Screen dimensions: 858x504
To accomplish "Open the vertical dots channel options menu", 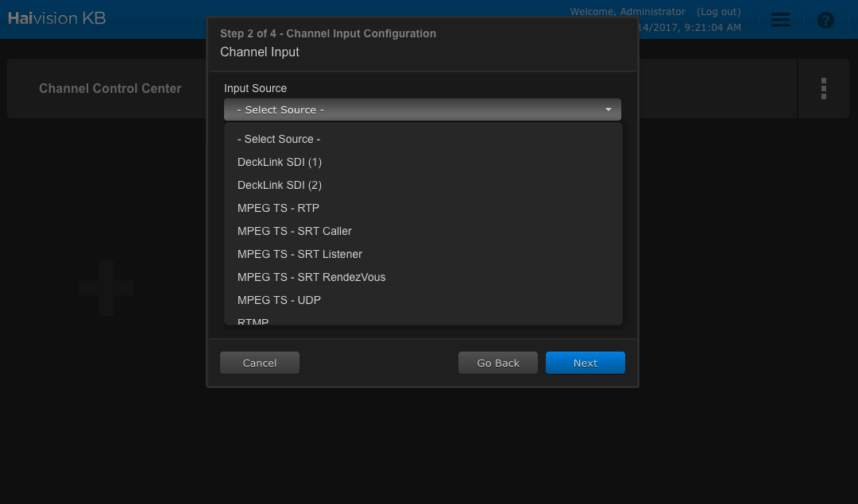I will [x=824, y=89].
